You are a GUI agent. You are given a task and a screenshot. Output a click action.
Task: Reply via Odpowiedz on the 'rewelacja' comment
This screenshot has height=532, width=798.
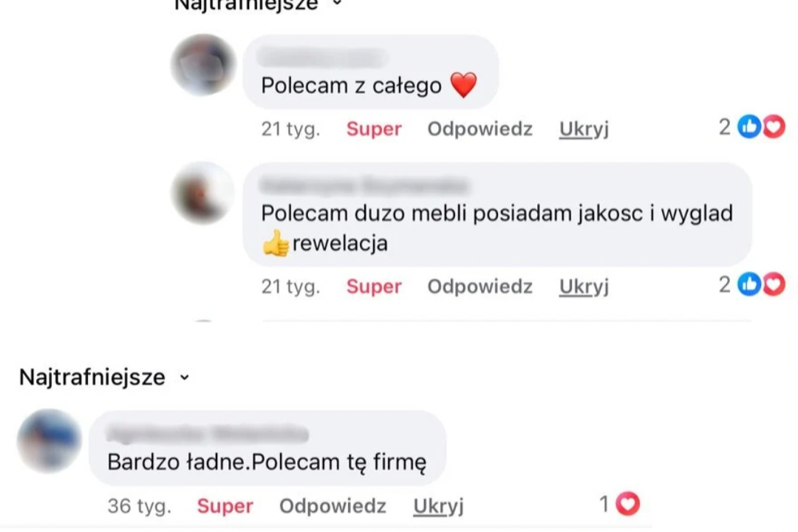coord(480,287)
